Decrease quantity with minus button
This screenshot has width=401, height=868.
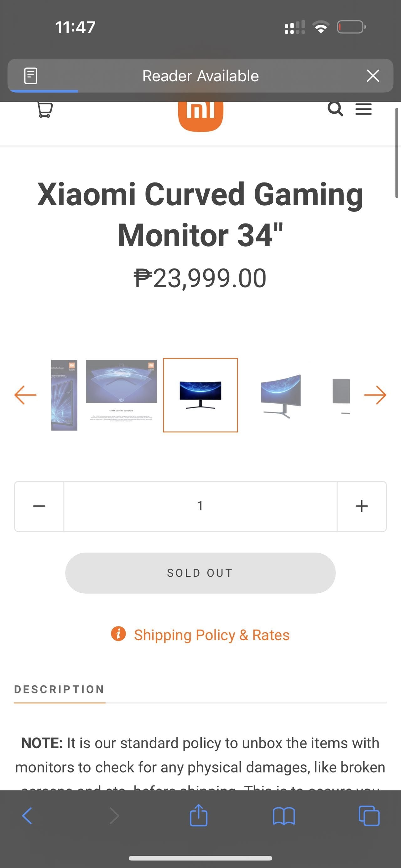[x=39, y=506]
